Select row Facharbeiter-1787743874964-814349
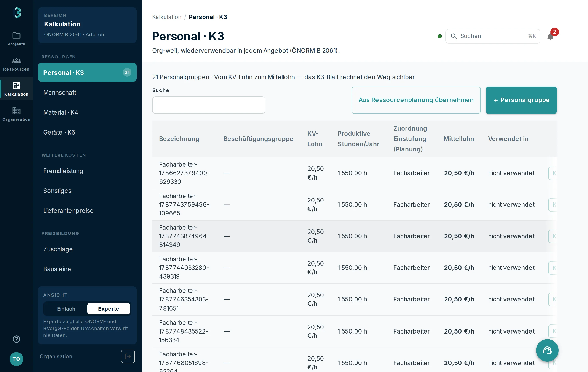Image resolution: width=588 pixels, height=372 pixels. 354,236
